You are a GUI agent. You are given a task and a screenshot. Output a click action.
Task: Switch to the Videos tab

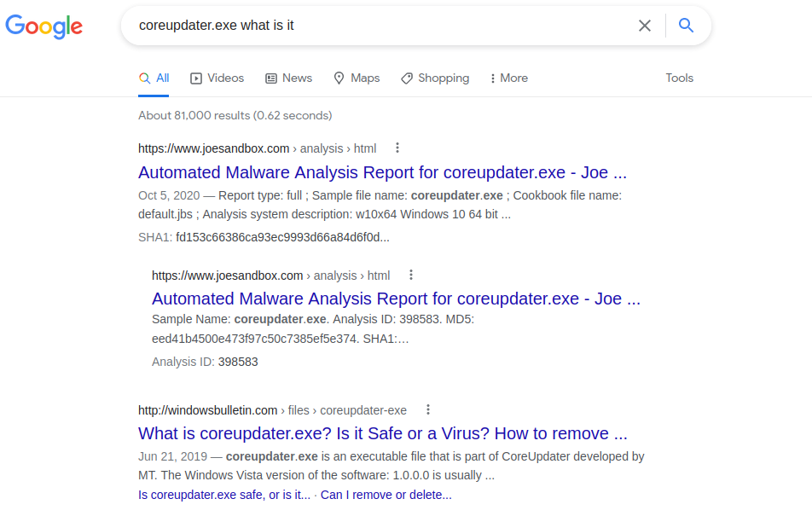coord(217,78)
